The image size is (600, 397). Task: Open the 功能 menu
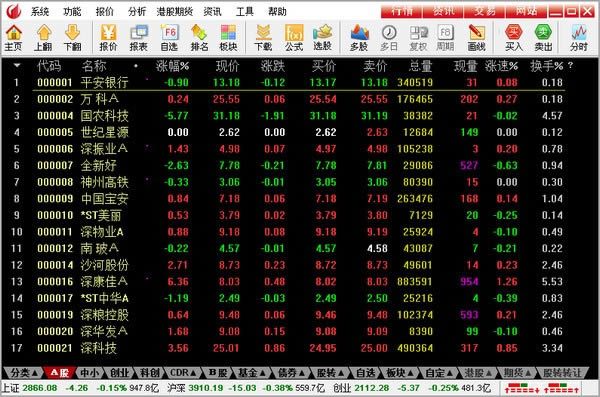(x=72, y=11)
